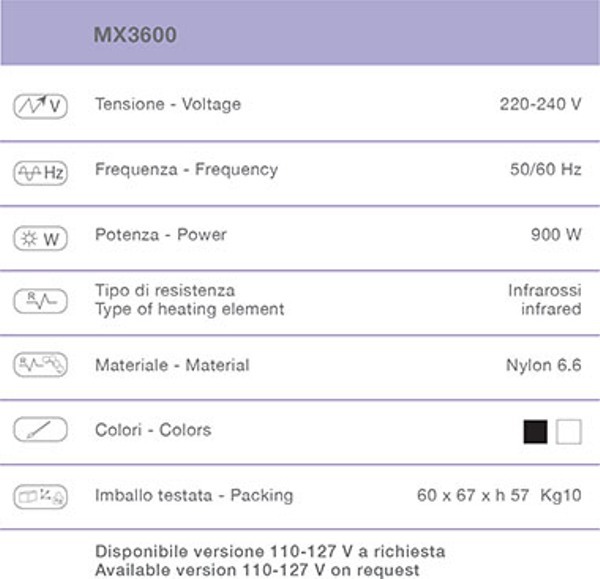Click the Frequenza - Frequency label
The width and height of the screenshot is (600, 579).
(x=186, y=170)
